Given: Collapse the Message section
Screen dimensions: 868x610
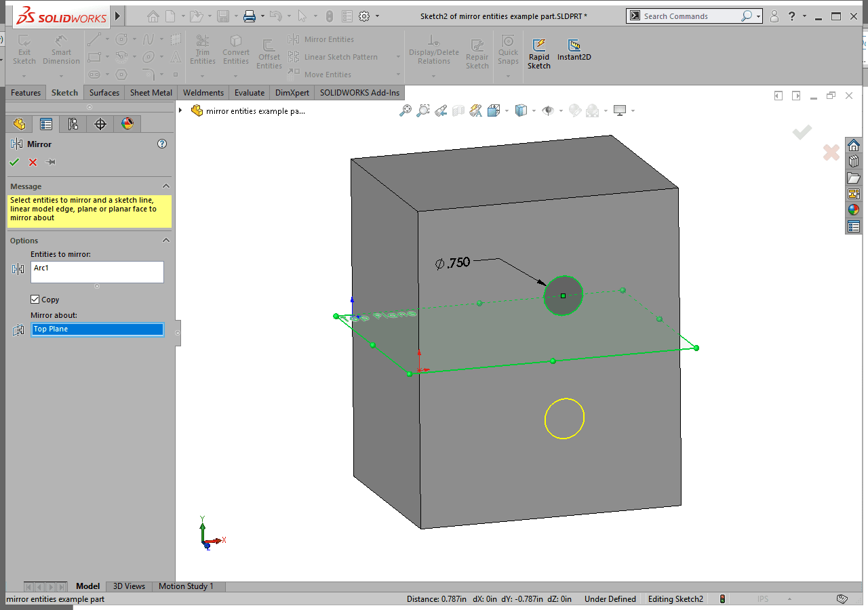Looking at the screenshot, I should (165, 186).
